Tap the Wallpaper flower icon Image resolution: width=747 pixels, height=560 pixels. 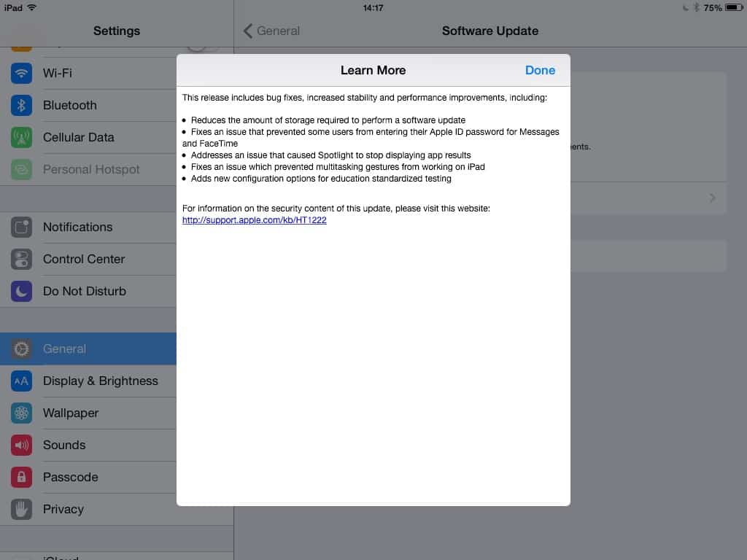click(x=21, y=413)
